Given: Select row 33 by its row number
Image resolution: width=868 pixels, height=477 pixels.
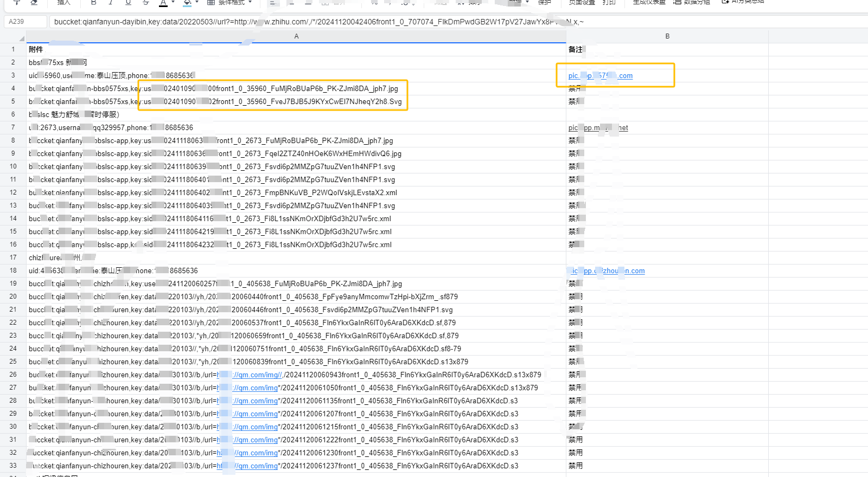Looking at the screenshot, I should point(13,466).
